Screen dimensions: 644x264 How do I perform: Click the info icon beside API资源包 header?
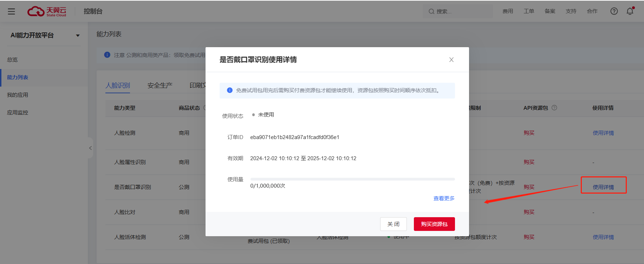[x=554, y=108]
